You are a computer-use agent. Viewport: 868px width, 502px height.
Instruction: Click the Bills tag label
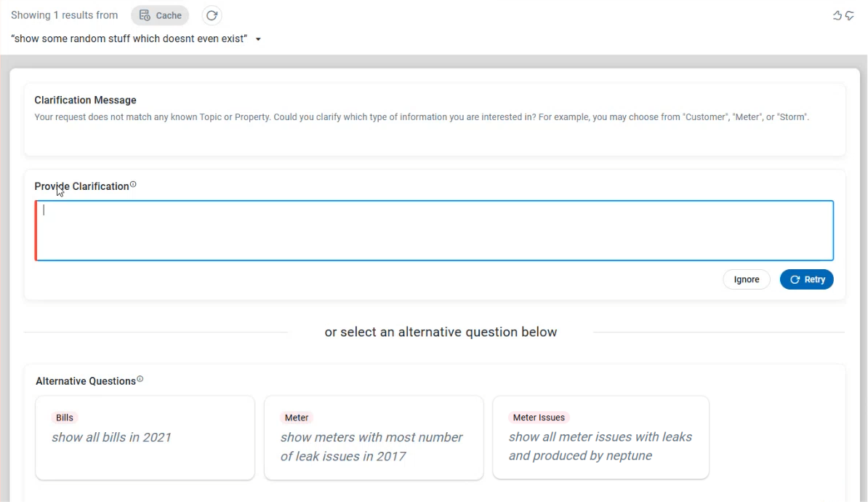(x=65, y=418)
